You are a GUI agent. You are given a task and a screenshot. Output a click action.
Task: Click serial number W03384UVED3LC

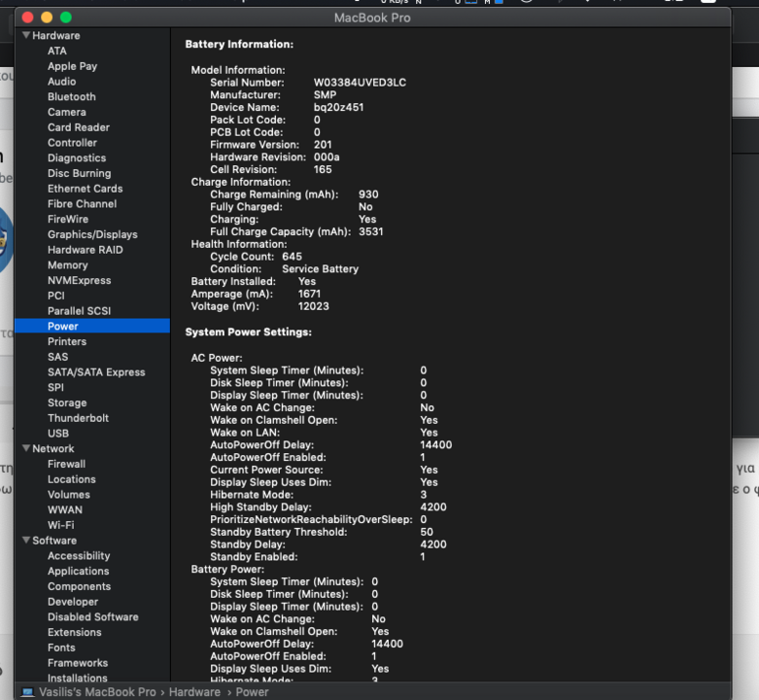pos(360,83)
